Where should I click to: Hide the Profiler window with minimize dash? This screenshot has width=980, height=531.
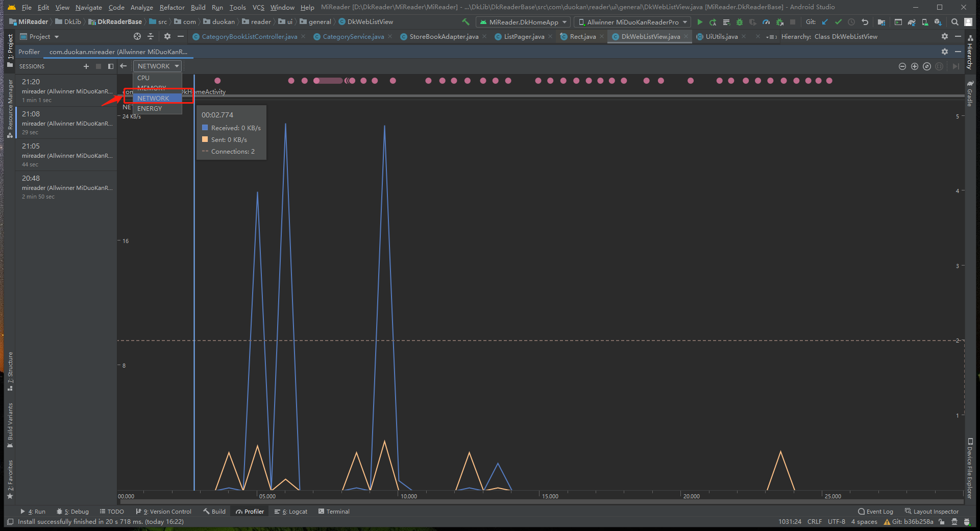[x=958, y=52]
